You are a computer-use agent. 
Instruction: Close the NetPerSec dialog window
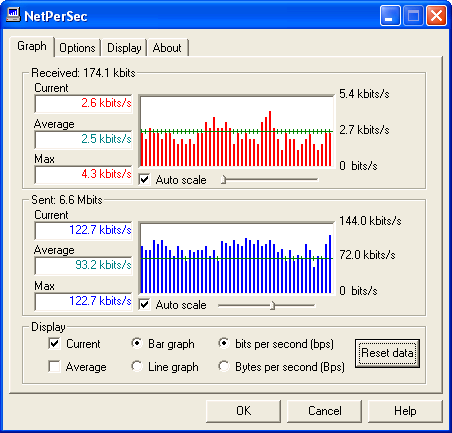[x=436, y=16]
